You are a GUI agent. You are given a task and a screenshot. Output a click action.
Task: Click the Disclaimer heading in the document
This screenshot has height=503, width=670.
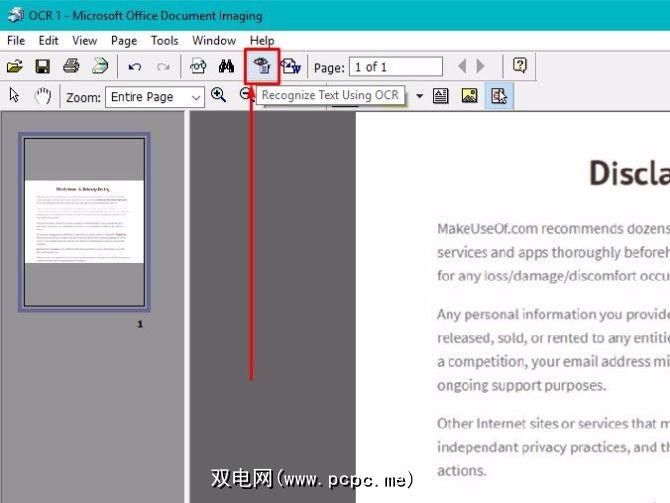629,174
